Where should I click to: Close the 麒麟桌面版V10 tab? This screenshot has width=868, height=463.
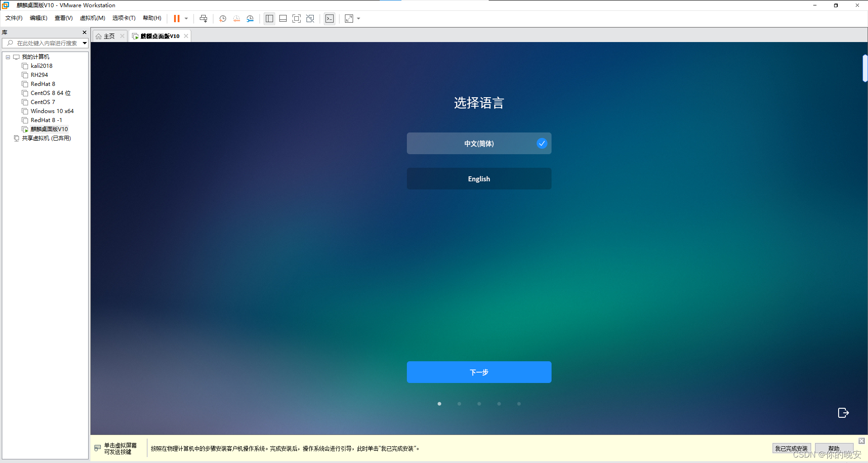(186, 36)
